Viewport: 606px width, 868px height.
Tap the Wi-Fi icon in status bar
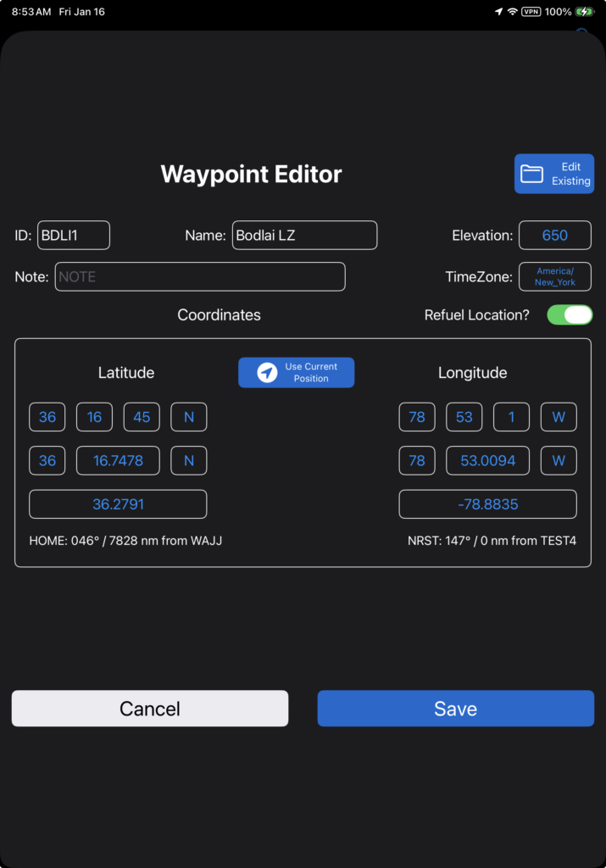coord(513,12)
